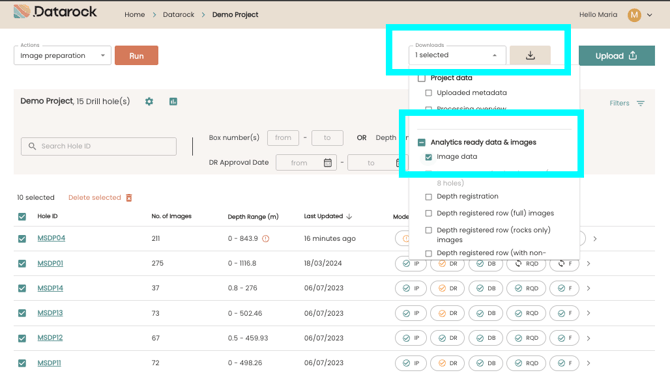Open the MSDP11 hole link
This screenshot has width=670, height=375.
[x=49, y=363]
